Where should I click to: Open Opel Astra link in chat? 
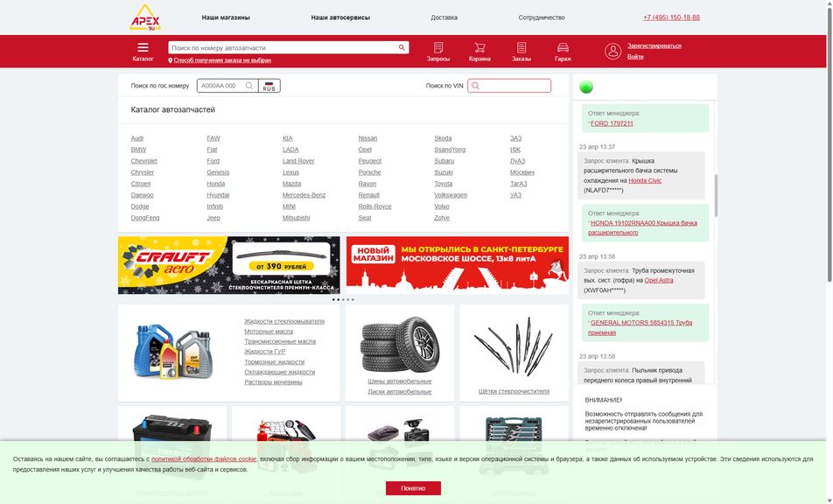tap(659, 280)
